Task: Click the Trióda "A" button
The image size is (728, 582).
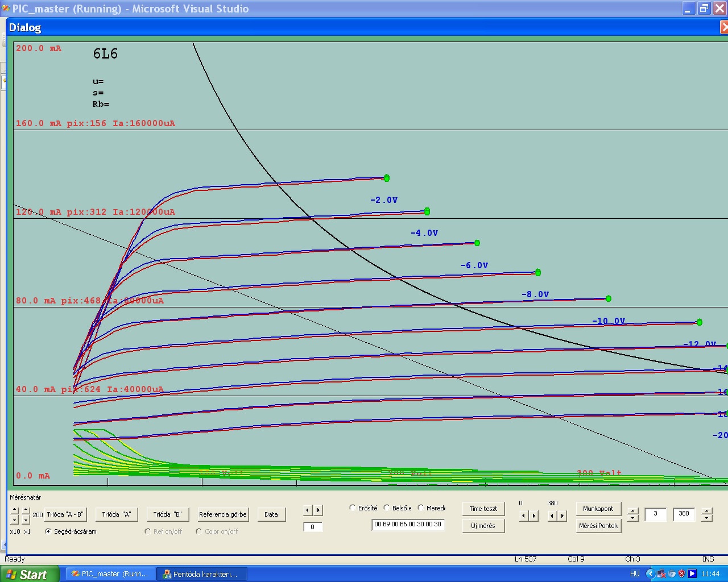Action: (x=117, y=514)
